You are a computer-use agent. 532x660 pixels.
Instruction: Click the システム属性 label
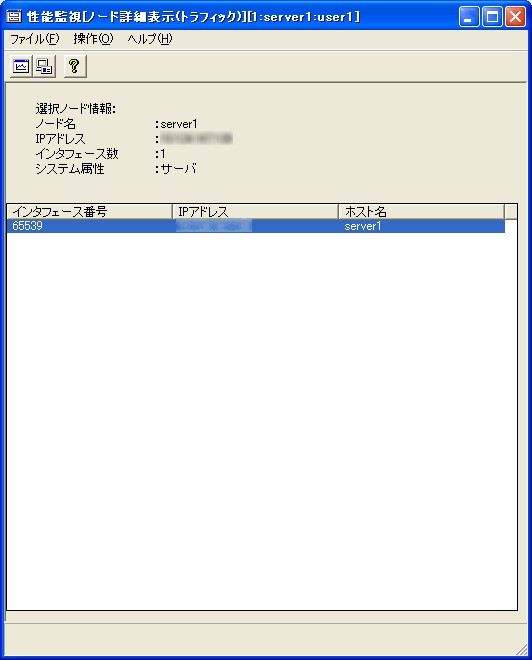coord(70,169)
